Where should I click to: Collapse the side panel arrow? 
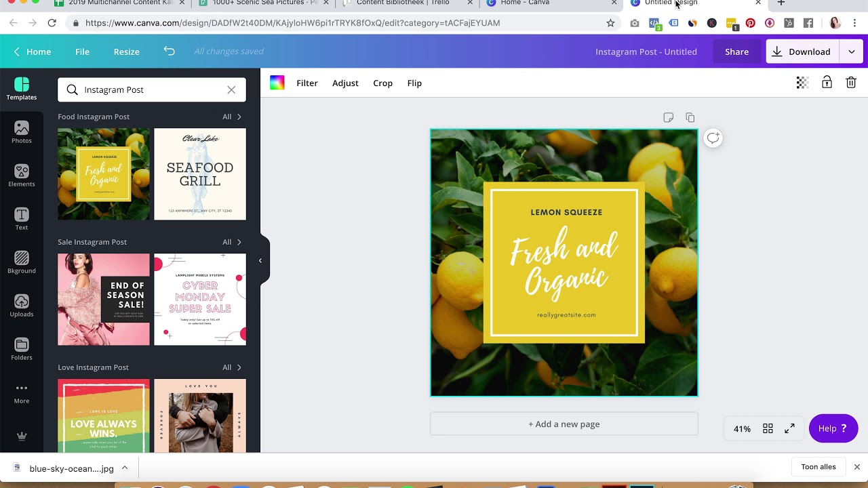260,260
